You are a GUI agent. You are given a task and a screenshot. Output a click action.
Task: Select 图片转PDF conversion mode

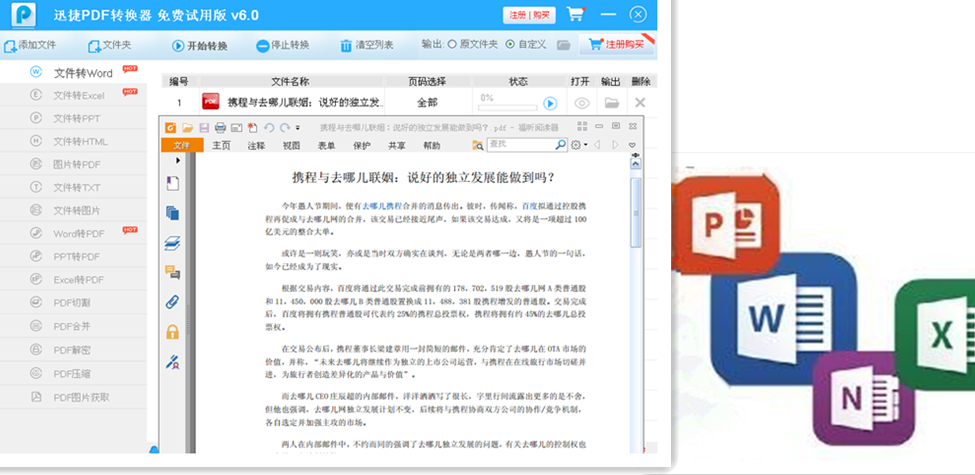click(x=73, y=164)
